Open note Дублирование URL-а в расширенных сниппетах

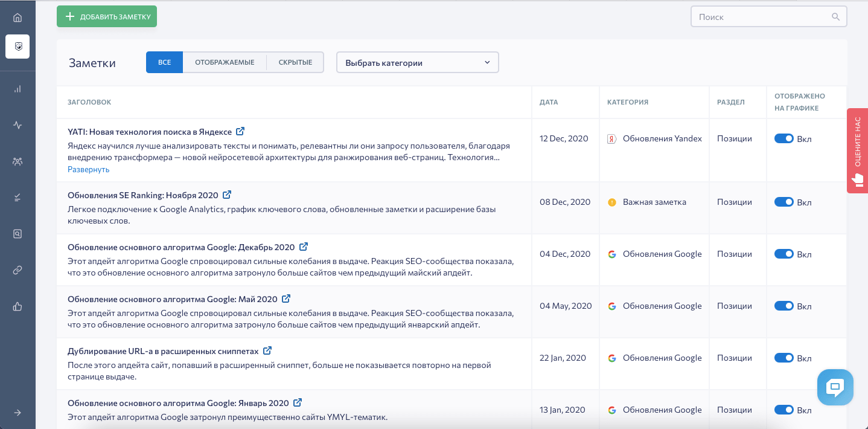[163, 351]
